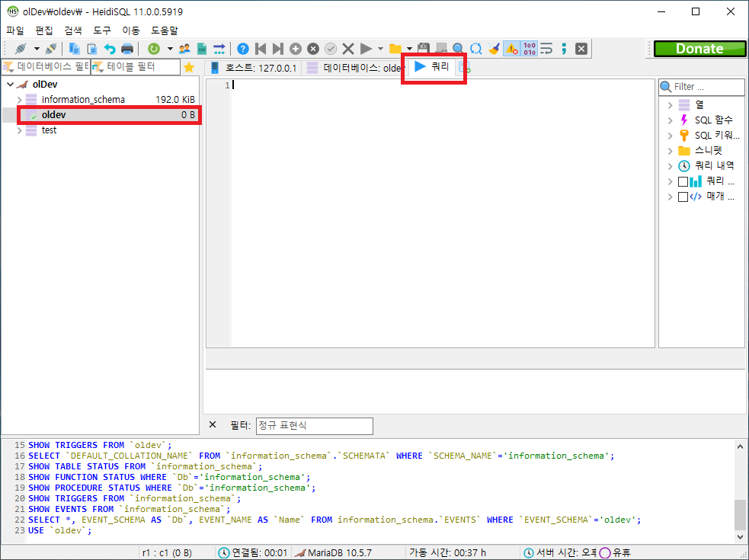Switch to the 호스트: 127.0.0.1 tab

click(x=254, y=68)
